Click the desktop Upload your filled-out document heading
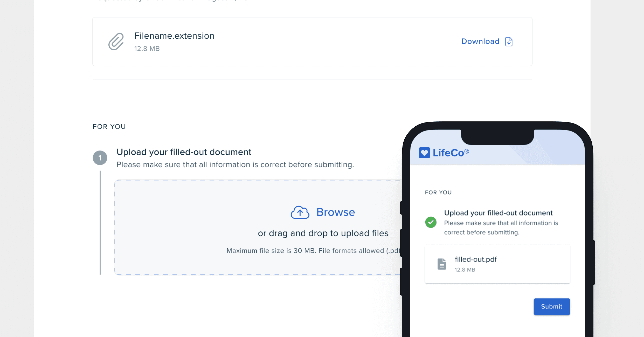 tap(184, 152)
